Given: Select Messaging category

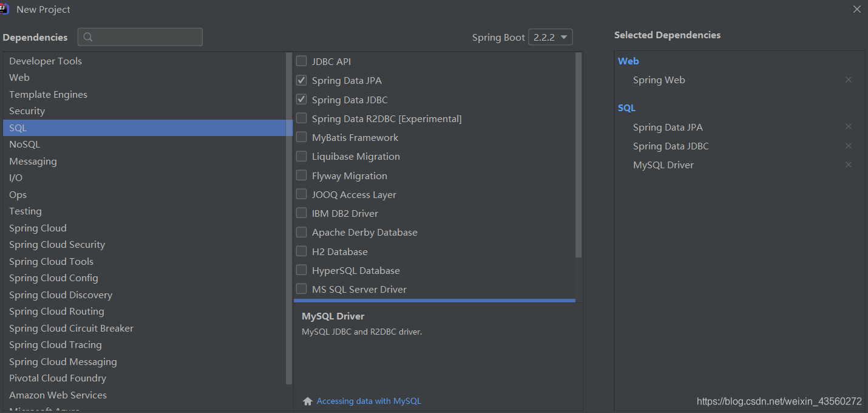Looking at the screenshot, I should point(144,161).
